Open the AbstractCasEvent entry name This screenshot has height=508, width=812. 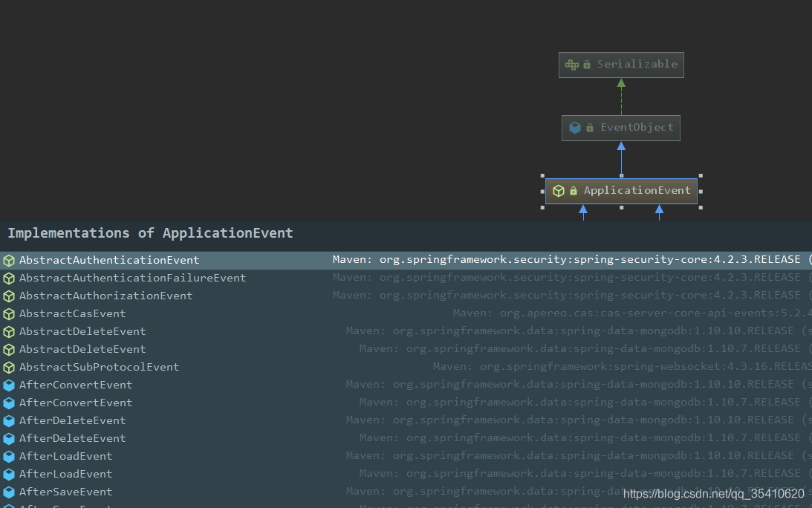73,314
